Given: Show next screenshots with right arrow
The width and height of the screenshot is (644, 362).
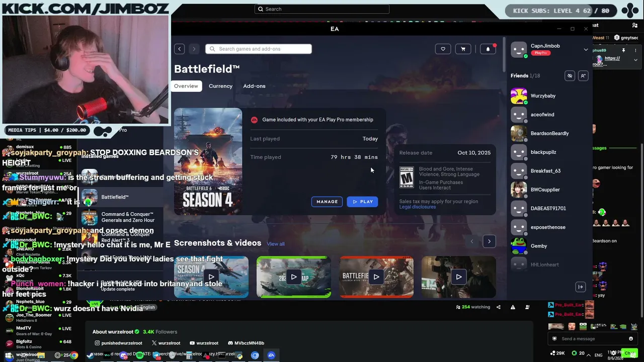Looking at the screenshot, I should click(x=489, y=241).
